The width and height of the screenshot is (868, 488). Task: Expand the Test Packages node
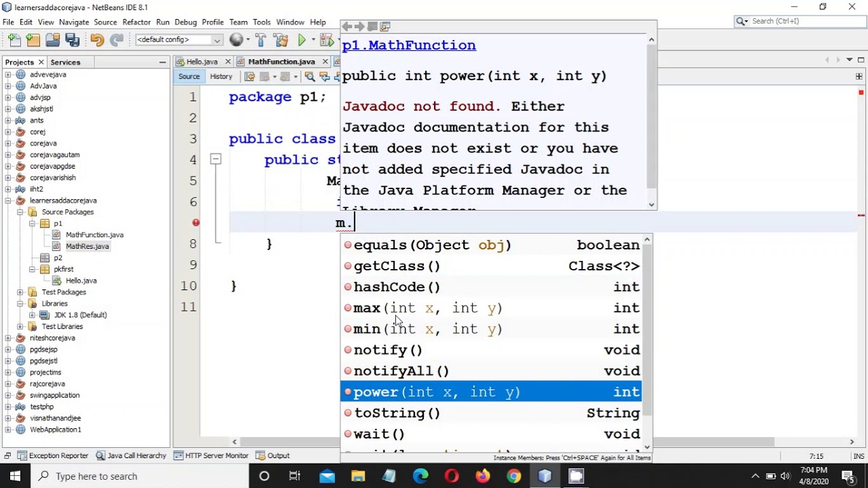point(20,292)
